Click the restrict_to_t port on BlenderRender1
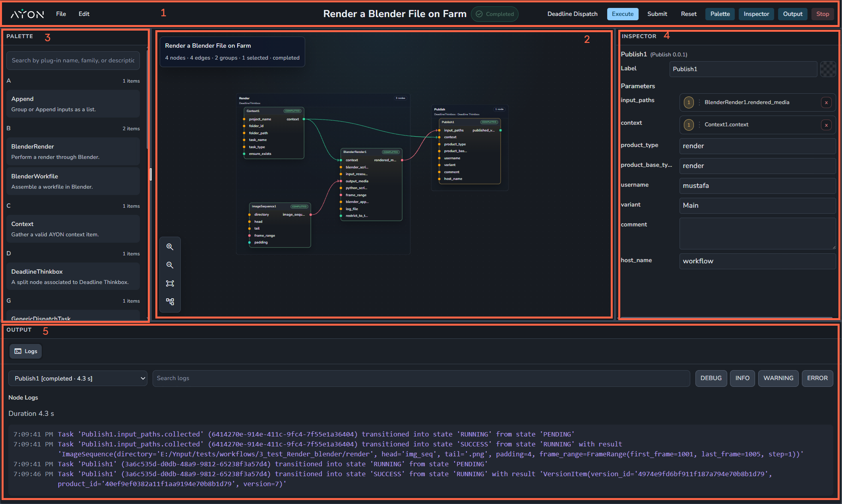 pyautogui.click(x=341, y=216)
